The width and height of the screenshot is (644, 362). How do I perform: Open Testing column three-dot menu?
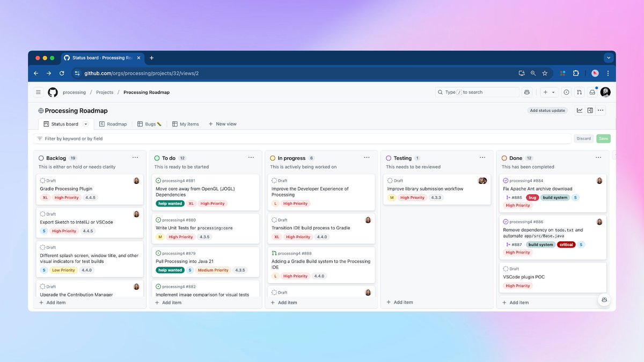pos(482,158)
